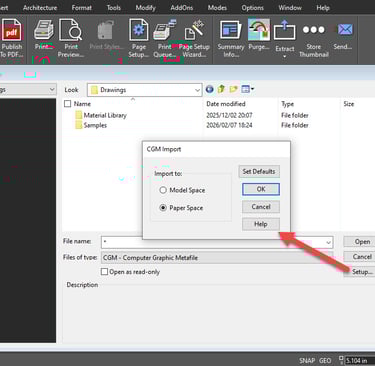Click the 5.104 in coordinate field
The width and height of the screenshot is (375, 366).
click(x=359, y=361)
